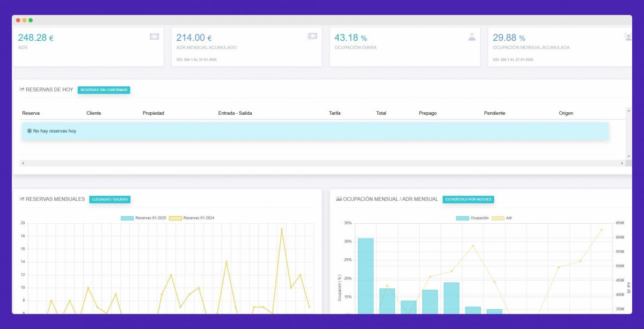The height and width of the screenshot is (329, 644).
Task: Click the horizontal scrollbar track under the table
Action: tap(323, 163)
